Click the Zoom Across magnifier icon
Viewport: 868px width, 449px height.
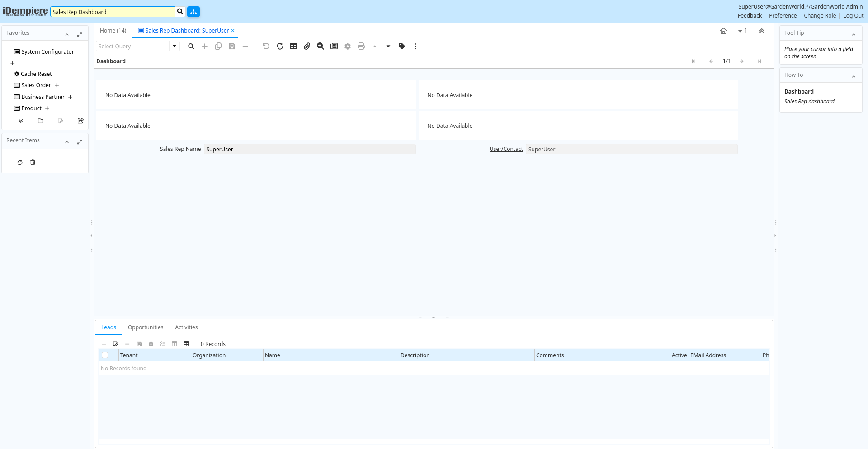[x=321, y=46]
